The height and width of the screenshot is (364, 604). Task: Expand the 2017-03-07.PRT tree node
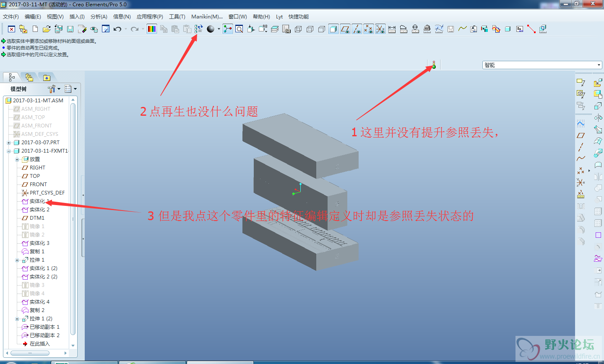point(8,143)
